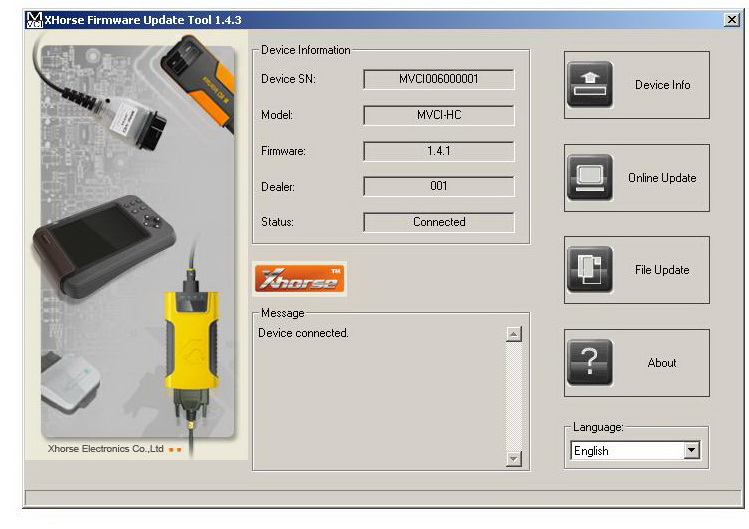Viewport: 749px width, 529px height.
Task: Click the Firmware field 1.4.1
Action: tap(439, 151)
